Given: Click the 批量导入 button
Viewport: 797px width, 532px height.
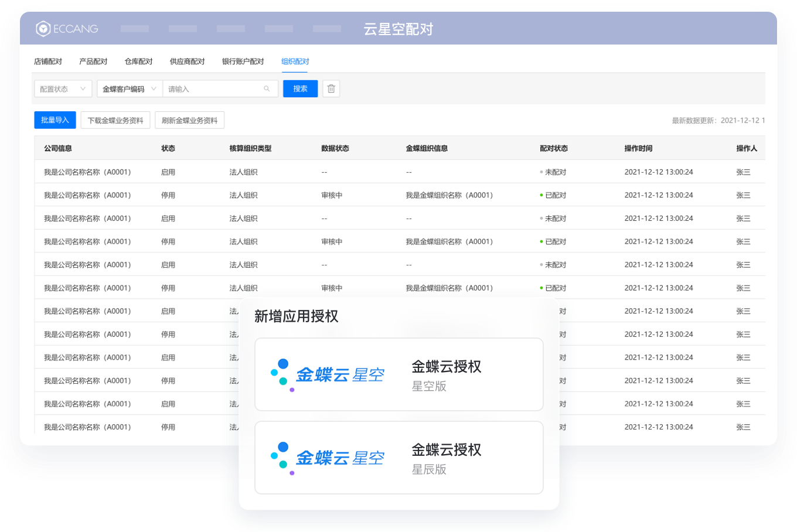Looking at the screenshot, I should pyautogui.click(x=55, y=120).
